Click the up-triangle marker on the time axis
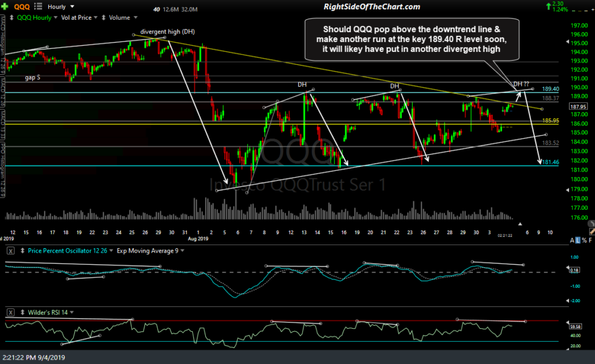 coord(520,224)
